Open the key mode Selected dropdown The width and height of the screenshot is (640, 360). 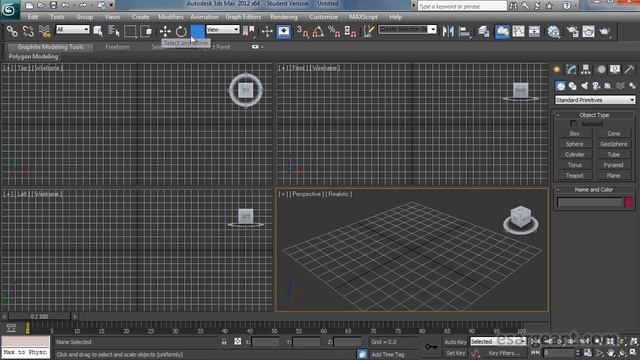tap(498, 341)
